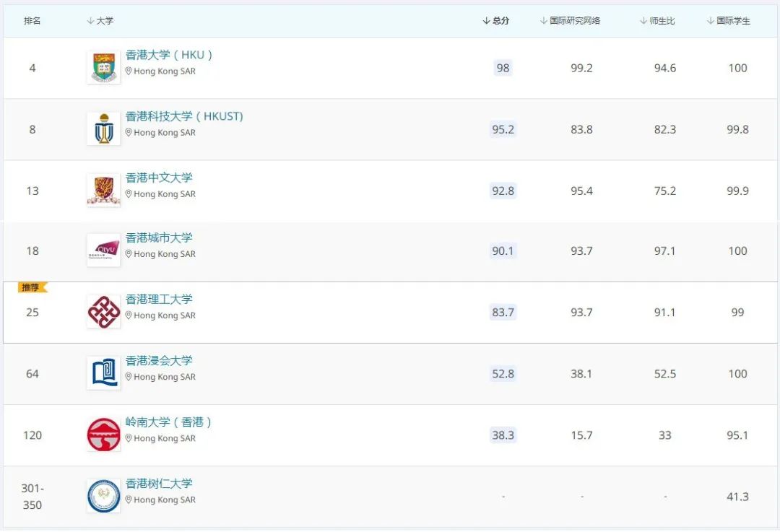Click the CityU pink logo

(103, 250)
